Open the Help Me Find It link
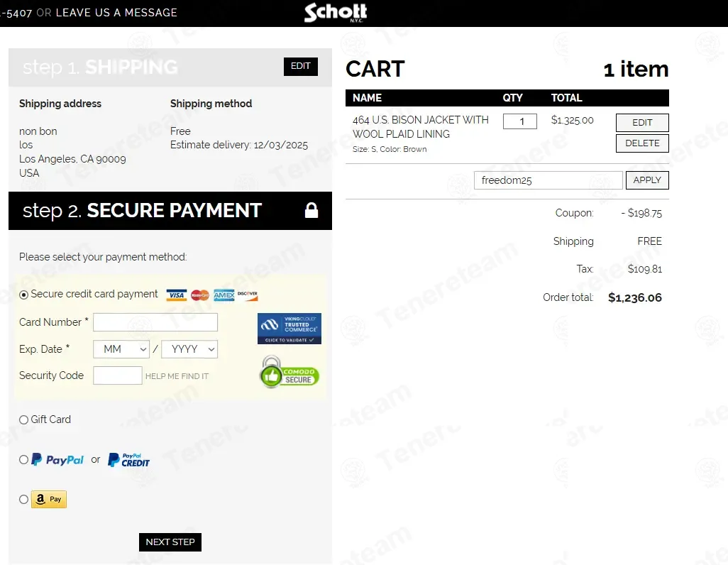This screenshot has height=565, width=728. [177, 376]
